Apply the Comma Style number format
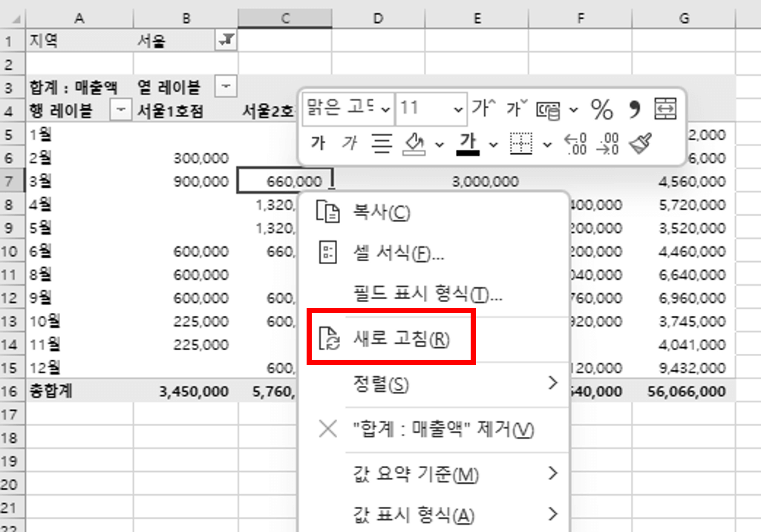The height and width of the screenshot is (532, 761). (632, 109)
